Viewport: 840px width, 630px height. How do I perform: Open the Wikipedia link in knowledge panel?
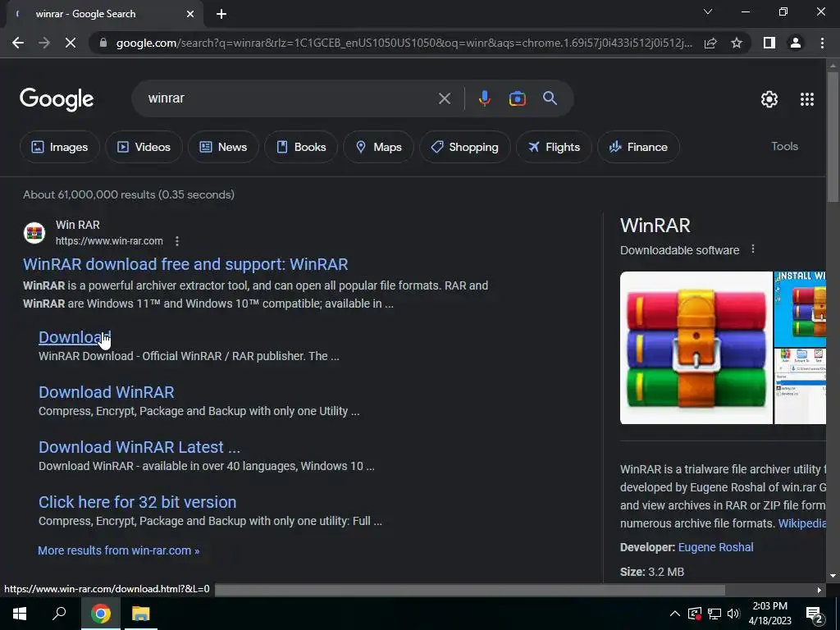[x=802, y=523]
